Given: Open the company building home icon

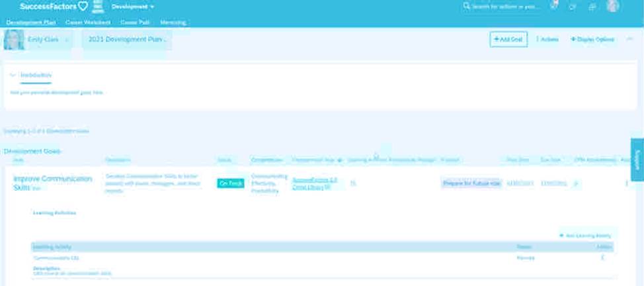Looking at the screenshot, I should coord(98,7).
